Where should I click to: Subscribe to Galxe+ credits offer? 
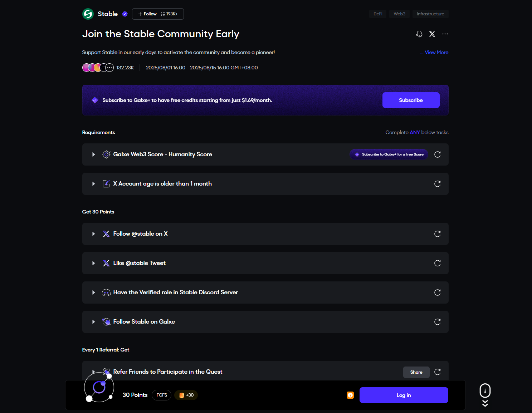411,100
